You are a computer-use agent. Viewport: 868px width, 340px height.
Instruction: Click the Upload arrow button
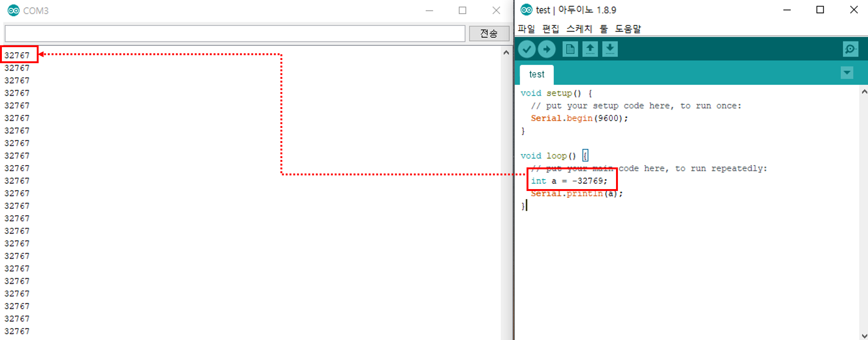pos(547,49)
